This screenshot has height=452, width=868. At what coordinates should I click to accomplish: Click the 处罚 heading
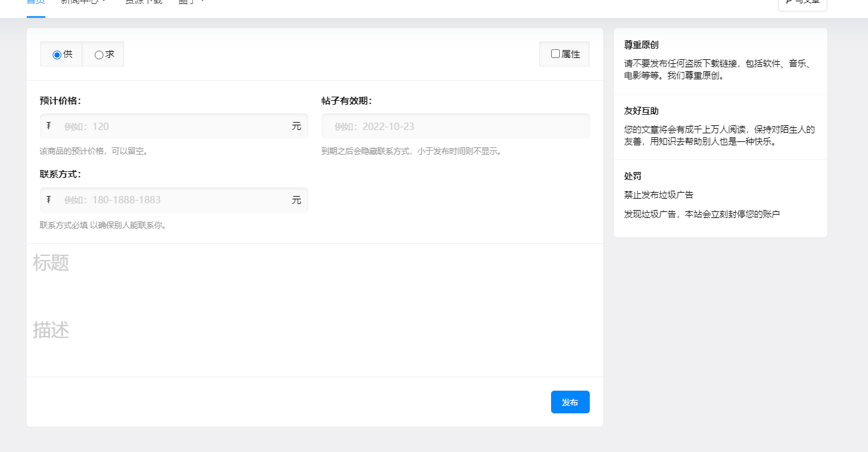coord(633,176)
